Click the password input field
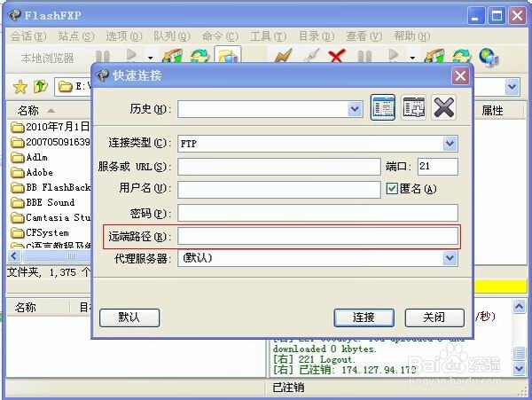The image size is (532, 400). [x=317, y=213]
